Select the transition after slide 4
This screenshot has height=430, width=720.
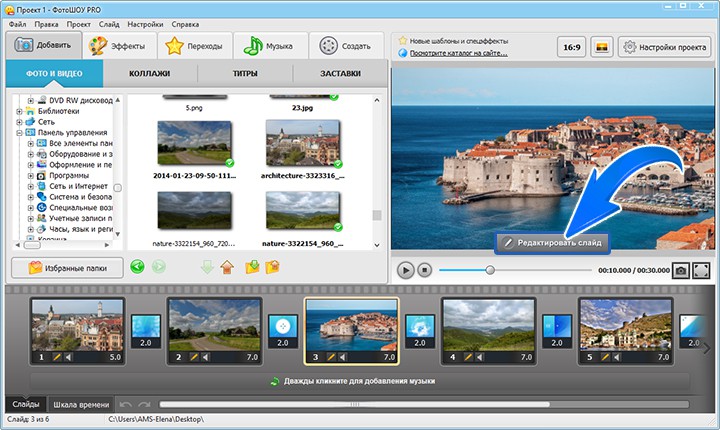pos(557,331)
